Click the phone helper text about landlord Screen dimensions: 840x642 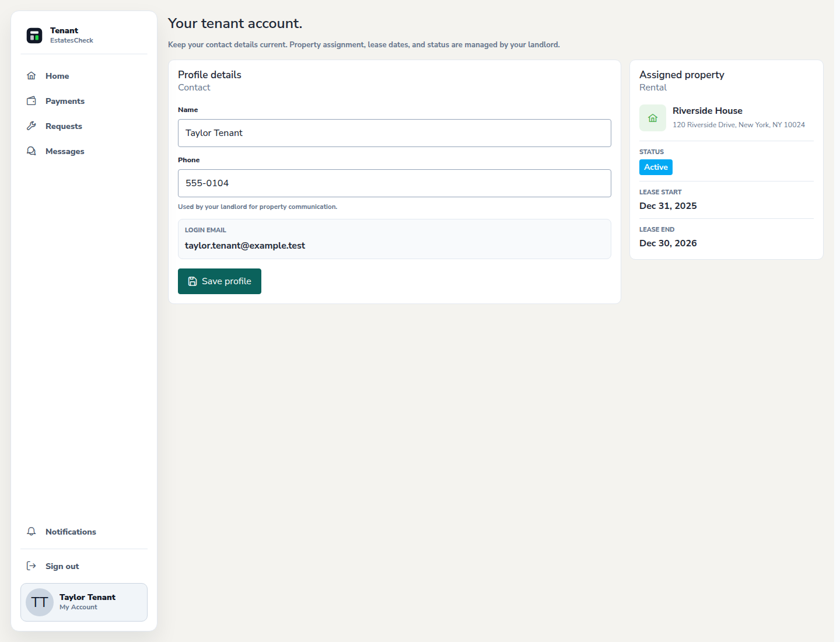coord(257,207)
